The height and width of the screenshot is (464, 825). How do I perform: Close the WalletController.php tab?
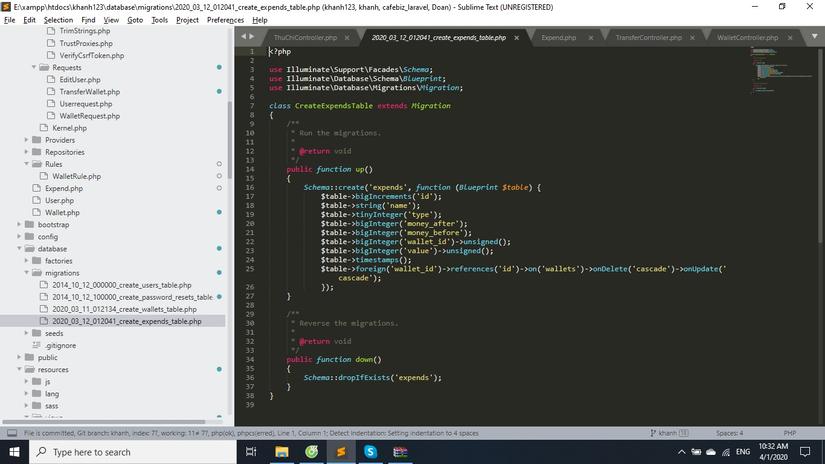click(790, 38)
